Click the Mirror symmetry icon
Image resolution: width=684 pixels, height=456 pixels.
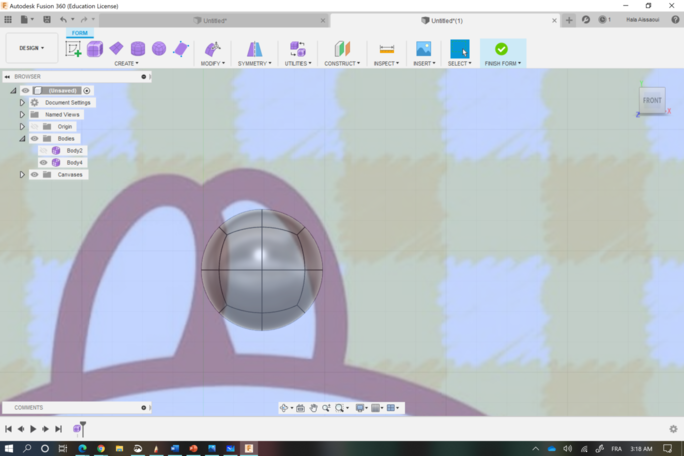pos(254,49)
